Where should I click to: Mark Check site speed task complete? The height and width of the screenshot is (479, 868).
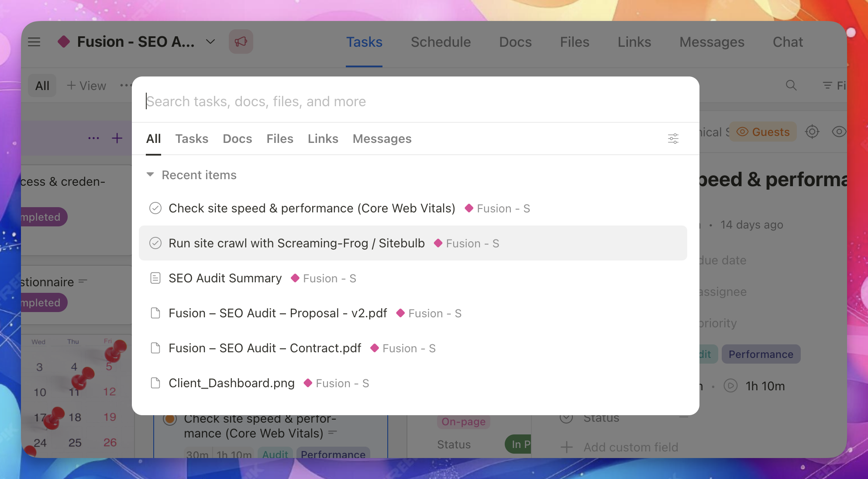155,208
